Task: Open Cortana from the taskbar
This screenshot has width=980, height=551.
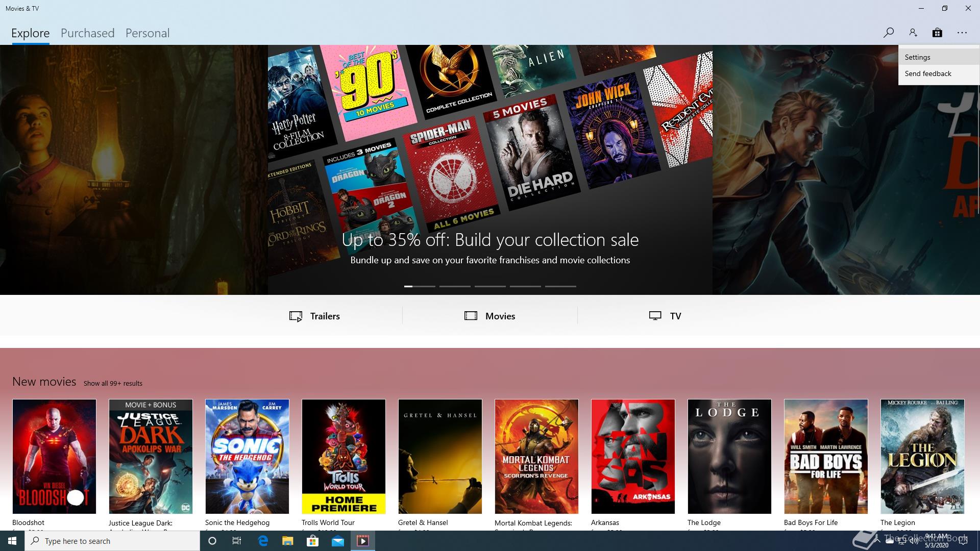Action: [x=212, y=541]
